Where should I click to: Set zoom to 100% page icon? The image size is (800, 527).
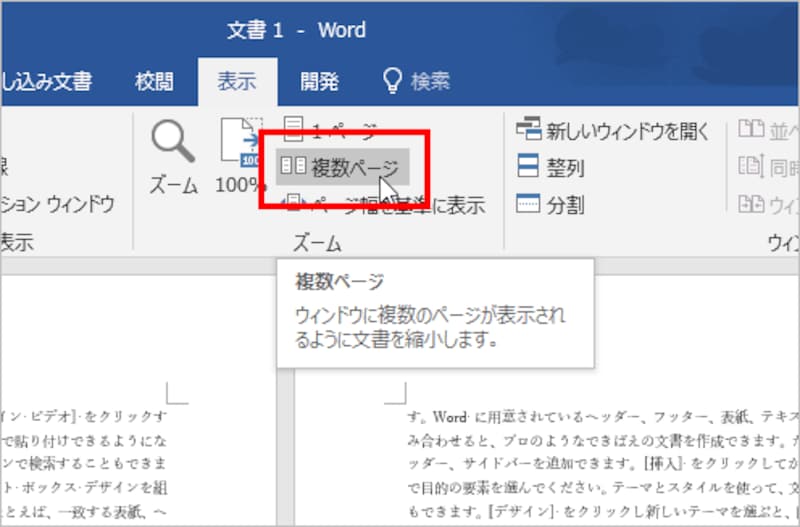tap(240, 156)
